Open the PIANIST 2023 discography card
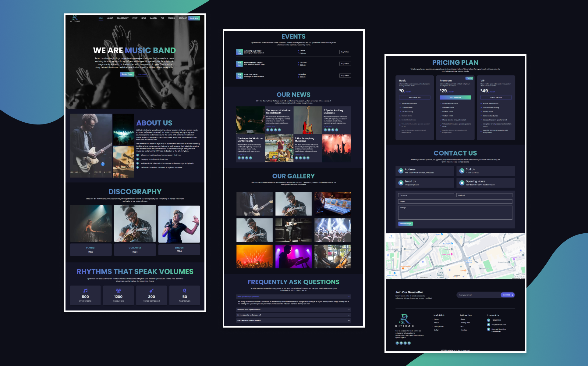This screenshot has height=366, width=588. [91, 230]
